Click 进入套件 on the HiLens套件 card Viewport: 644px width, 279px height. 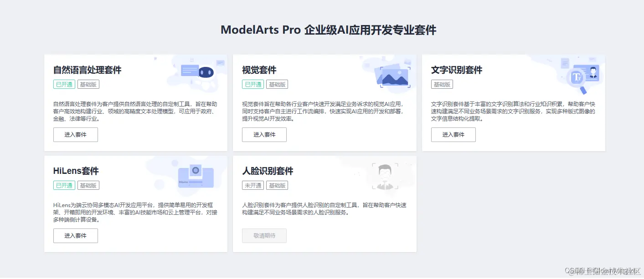[x=75, y=235]
